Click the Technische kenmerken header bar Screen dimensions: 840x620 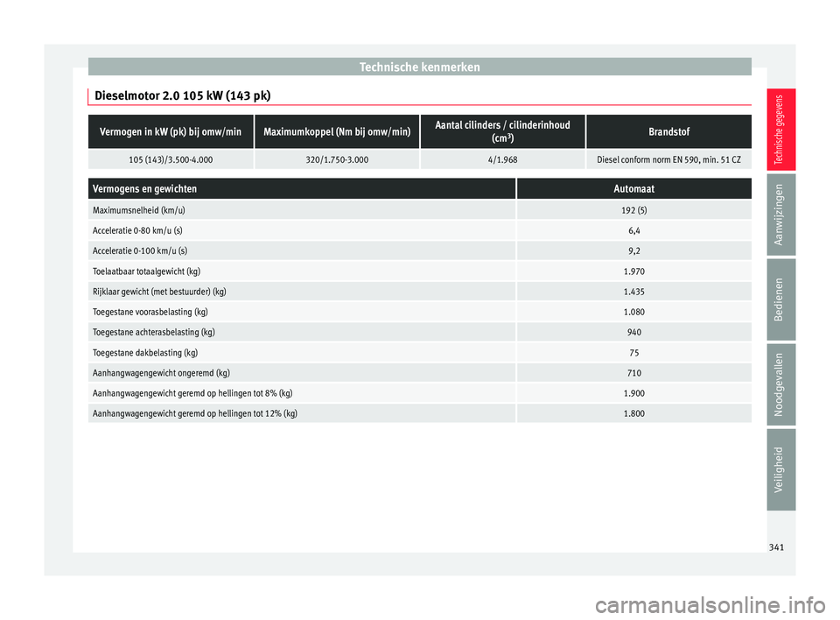click(419, 67)
